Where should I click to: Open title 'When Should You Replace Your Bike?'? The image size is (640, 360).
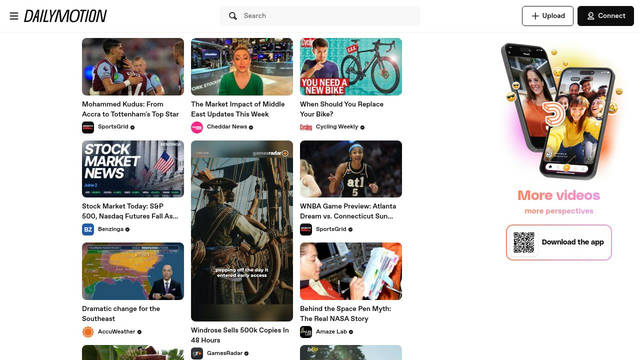tap(342, 109)
